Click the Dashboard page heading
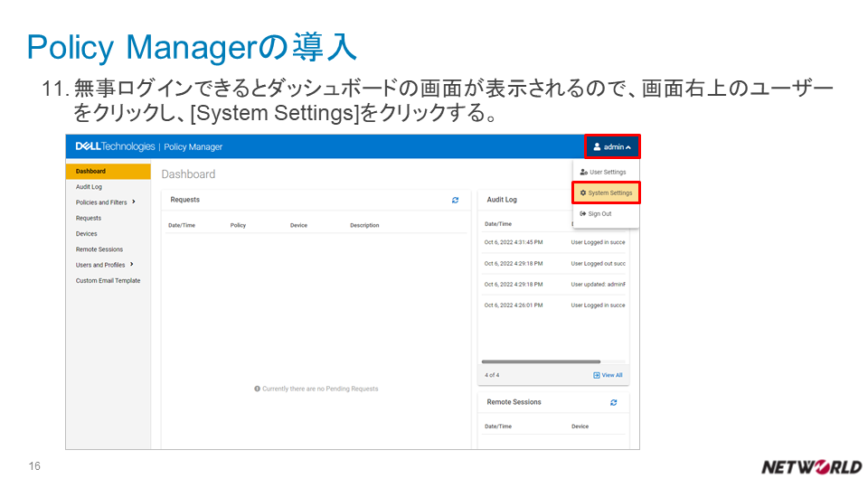The image size is (868, 488). pyautogui.click(x=188, y=174)
